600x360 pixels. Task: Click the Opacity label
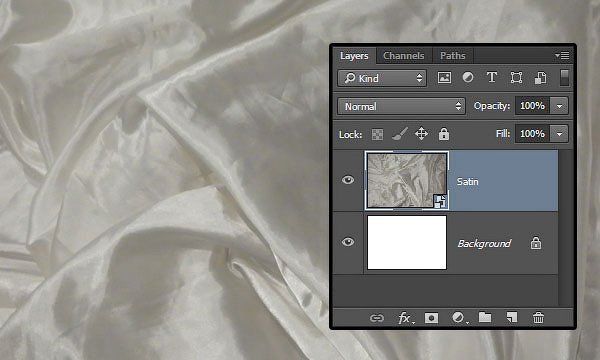coord(492,106)
